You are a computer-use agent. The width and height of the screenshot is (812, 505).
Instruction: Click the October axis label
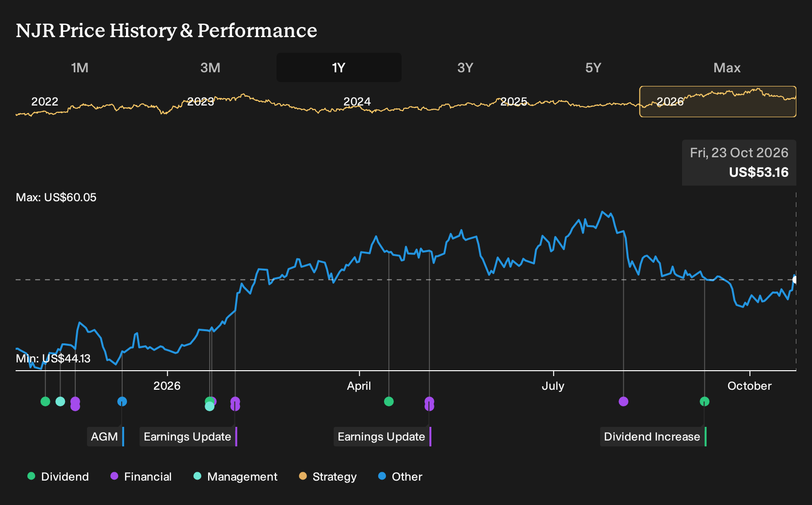coord(749,386)
